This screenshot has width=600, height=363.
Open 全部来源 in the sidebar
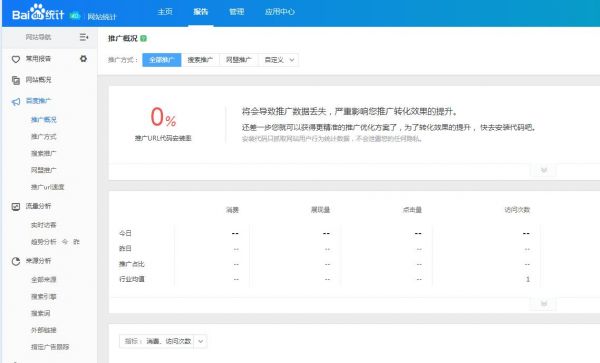[44, 280]
